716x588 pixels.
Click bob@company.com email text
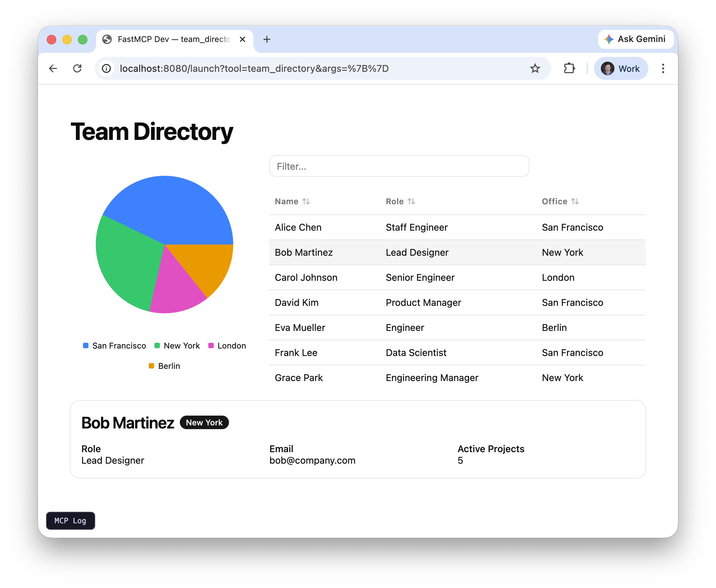[312, 460]
